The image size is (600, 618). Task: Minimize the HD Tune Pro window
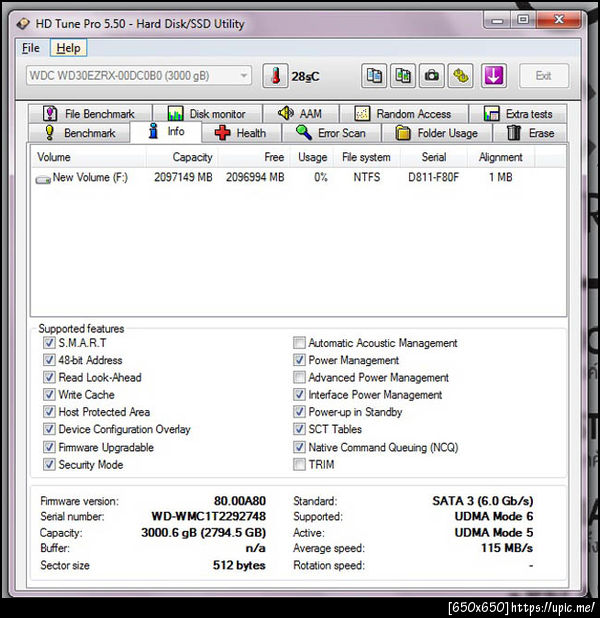(498, 20)
